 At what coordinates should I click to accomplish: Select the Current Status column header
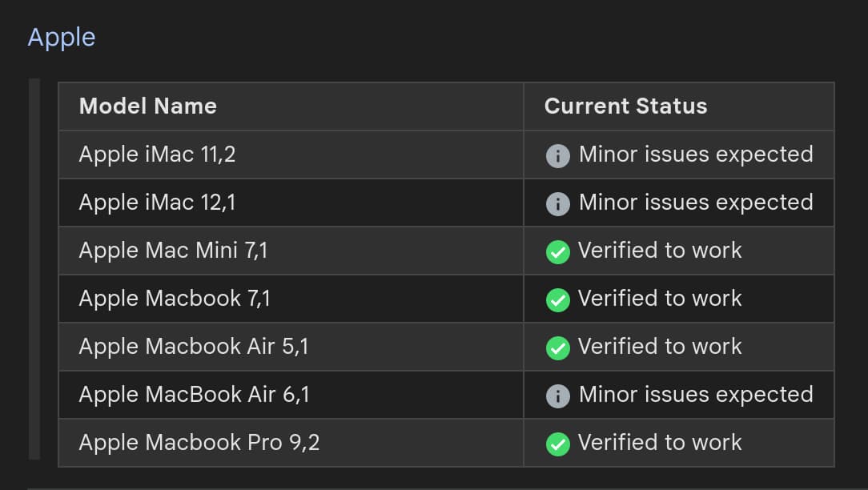625,106
